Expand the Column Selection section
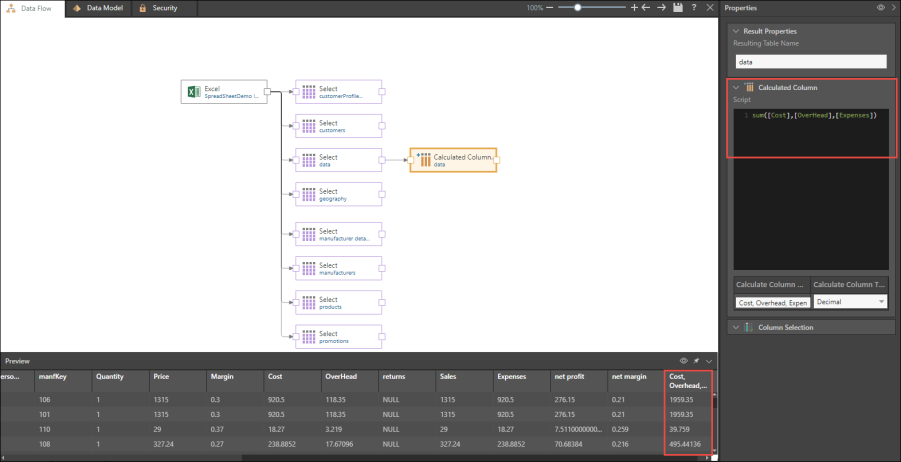 (x=737, y=327)
